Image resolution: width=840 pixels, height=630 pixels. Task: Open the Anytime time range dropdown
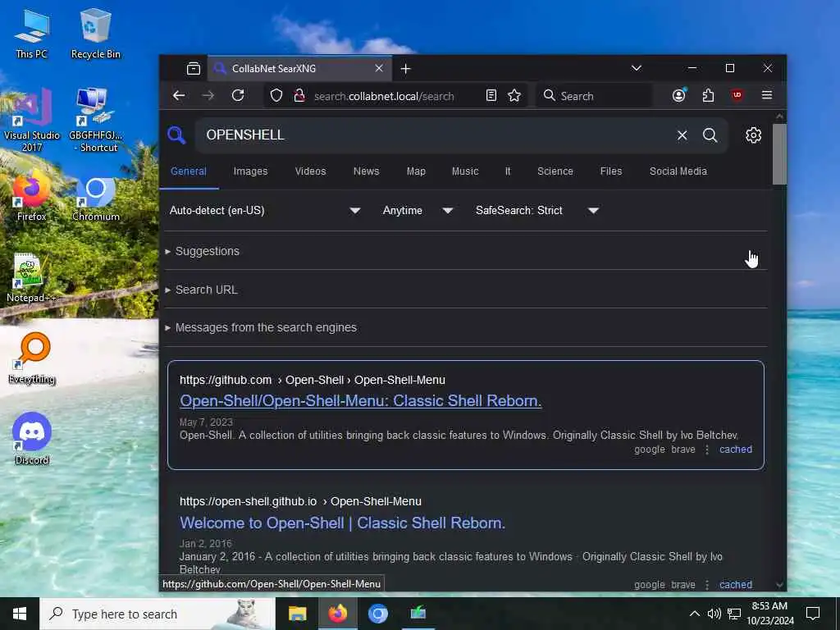418,211
